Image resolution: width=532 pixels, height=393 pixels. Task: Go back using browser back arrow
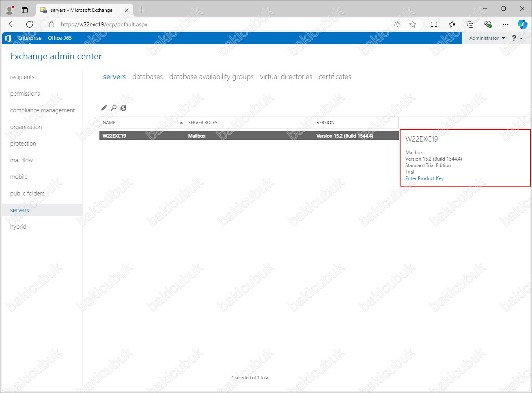tap(12, 24)
